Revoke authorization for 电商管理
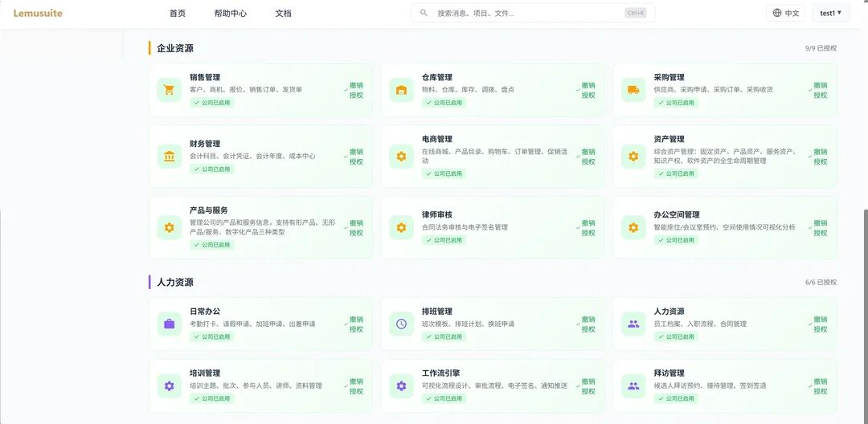 [588, 157]
